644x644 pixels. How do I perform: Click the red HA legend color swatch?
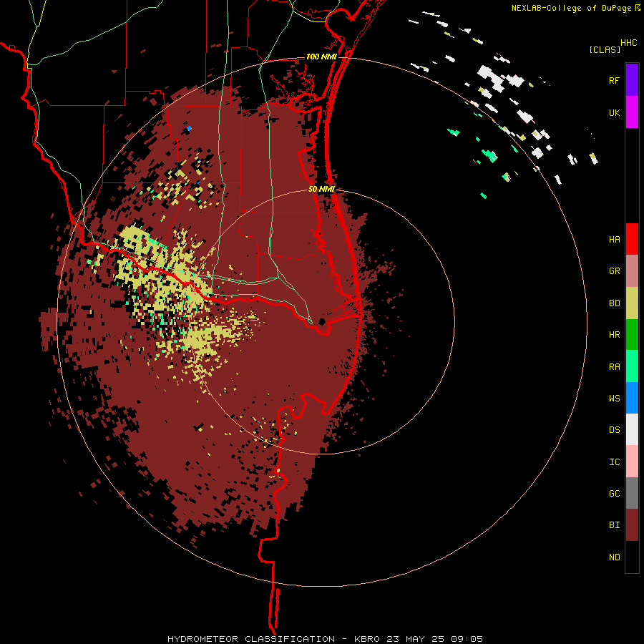coord(632,239)
